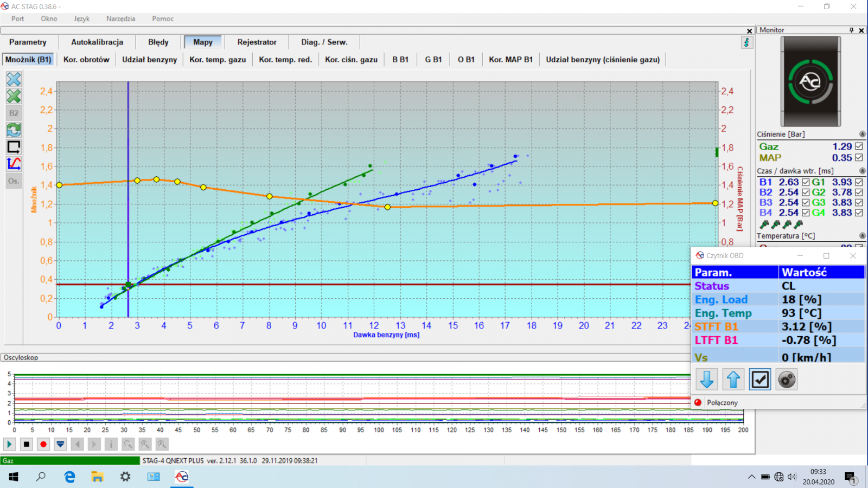Select the Kor. temp. red. map tab

coord(285,60)
